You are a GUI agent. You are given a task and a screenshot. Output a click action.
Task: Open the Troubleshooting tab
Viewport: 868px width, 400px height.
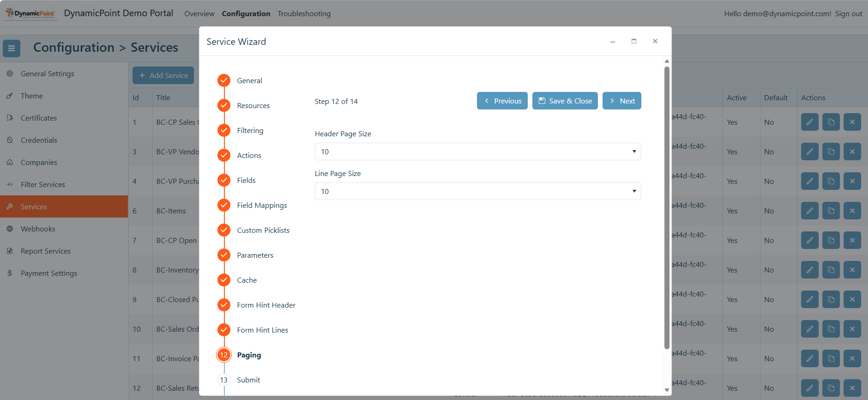tap(304, 14)
